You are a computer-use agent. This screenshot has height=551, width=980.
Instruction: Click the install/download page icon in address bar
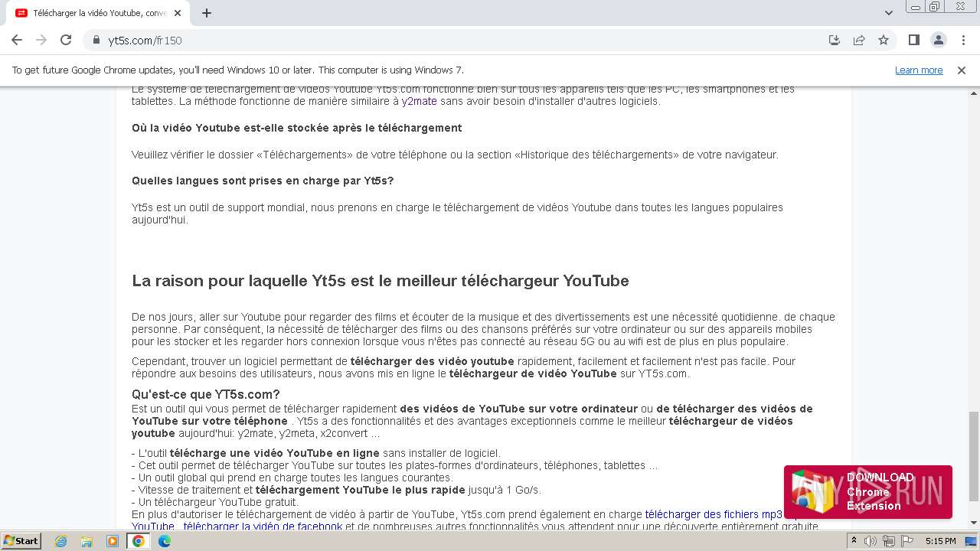click(835, 40)
